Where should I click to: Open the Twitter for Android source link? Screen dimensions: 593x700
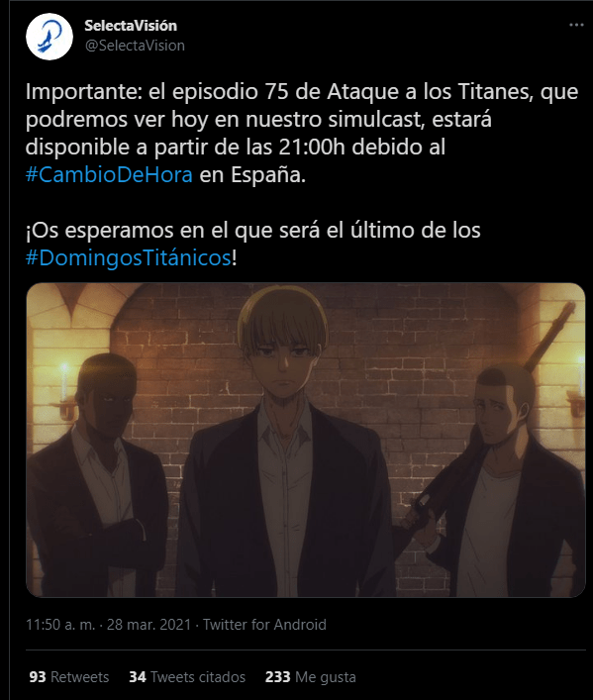264,624
